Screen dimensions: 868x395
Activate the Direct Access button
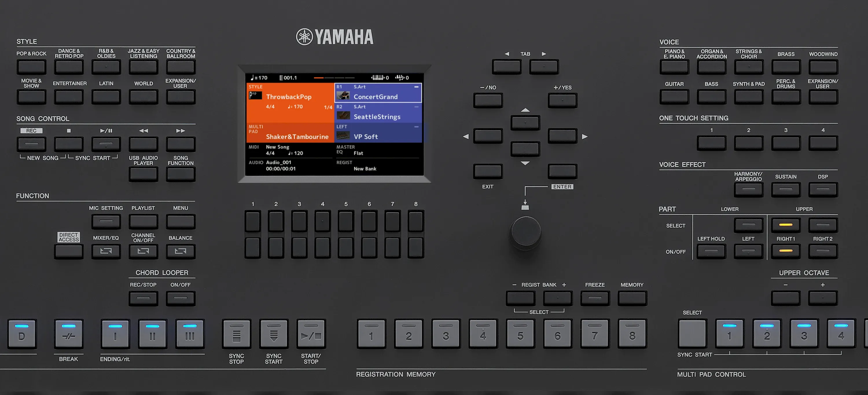coord(69,251)
